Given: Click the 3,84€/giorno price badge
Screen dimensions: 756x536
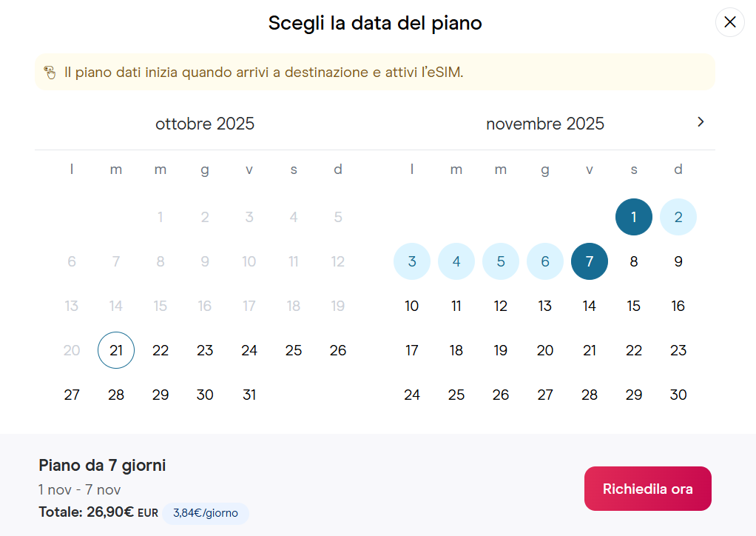Looking at the screenshot, I should click(x=206, y=512).
